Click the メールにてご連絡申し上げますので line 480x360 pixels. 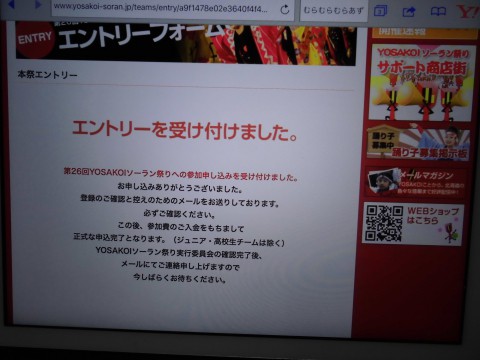point(180,266)
